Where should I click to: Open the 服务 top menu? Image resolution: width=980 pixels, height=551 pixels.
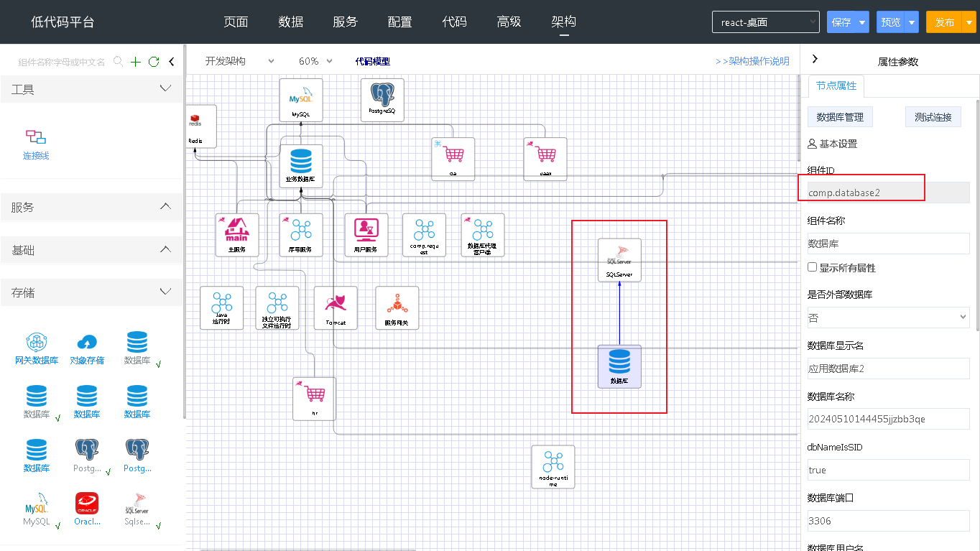[x=345, y=22]
